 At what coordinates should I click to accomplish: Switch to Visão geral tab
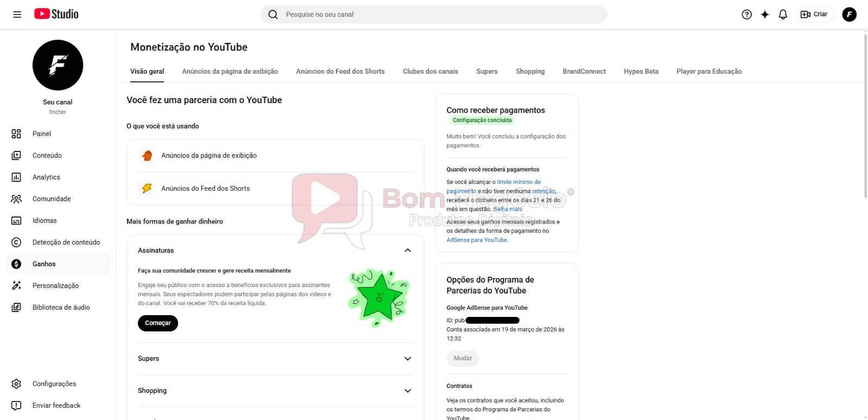tap(147, 71)
